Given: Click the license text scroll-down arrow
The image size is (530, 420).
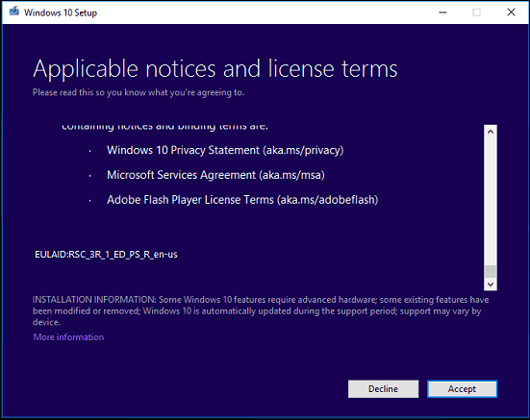Looking at the screenshot, I should [491, 284].
